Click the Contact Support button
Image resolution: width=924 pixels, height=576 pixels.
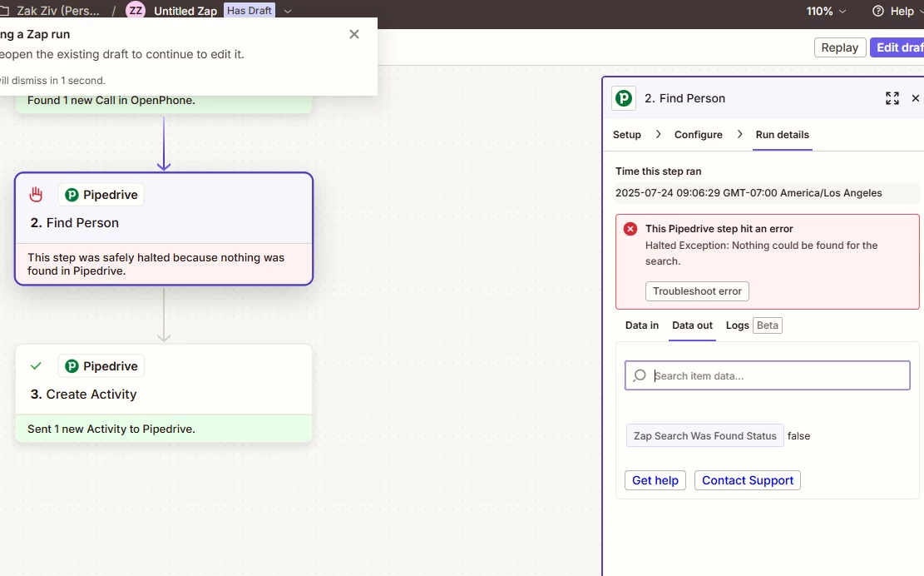pos(747,480)
